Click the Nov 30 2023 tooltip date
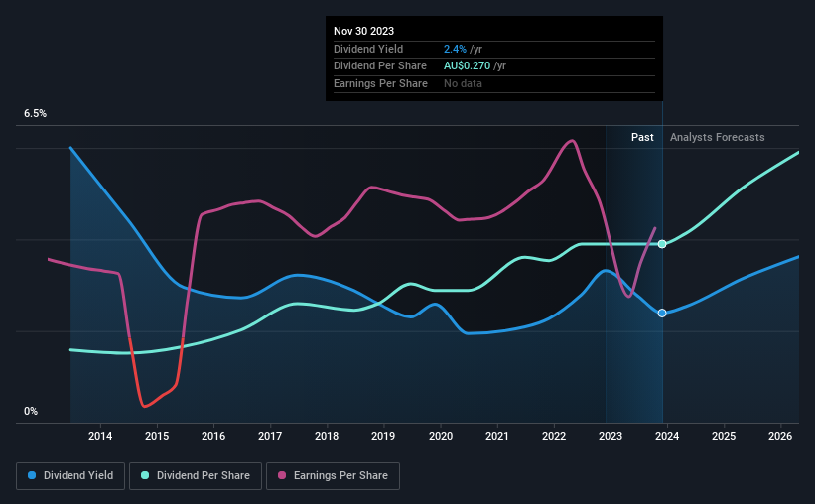This screenshot has width=815, height=504. (x=364, y=31)
